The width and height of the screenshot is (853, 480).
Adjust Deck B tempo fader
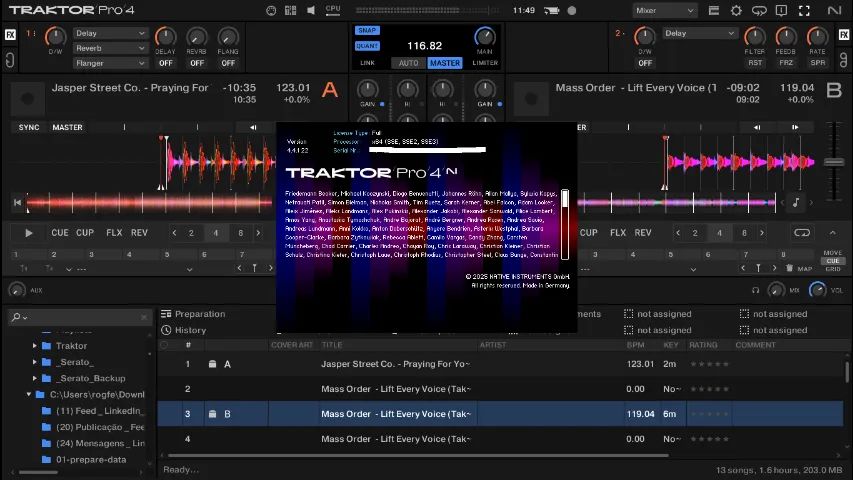coord(834,162)
